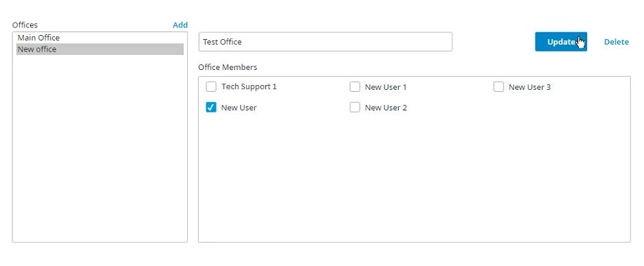Tick the Tech Support 1 checkbox
644x266 pixels.
211,87
